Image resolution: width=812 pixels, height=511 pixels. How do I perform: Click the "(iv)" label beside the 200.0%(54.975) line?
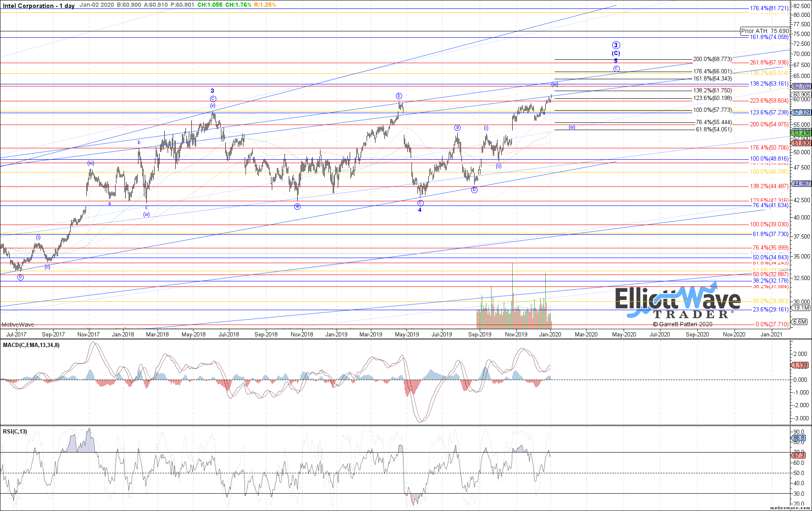tap(572, 127)
